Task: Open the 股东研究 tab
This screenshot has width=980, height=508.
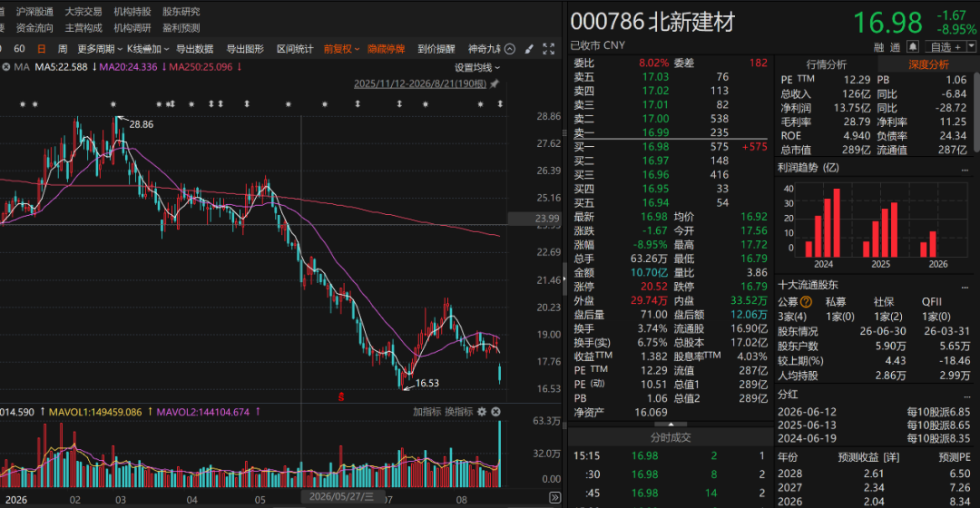Action: point(181,11)
